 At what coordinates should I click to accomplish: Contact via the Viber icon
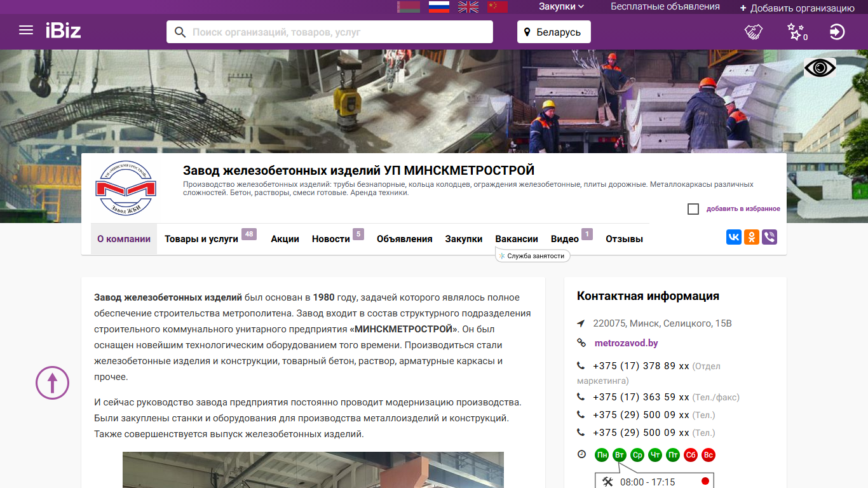pos(770,237)
